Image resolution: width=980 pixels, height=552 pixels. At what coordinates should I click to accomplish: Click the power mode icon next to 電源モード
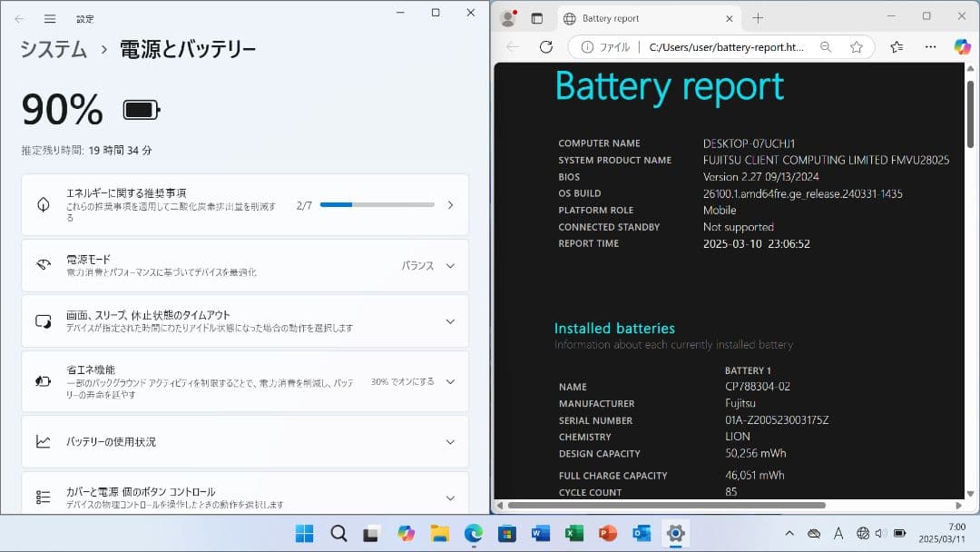(x=43, y=265)
